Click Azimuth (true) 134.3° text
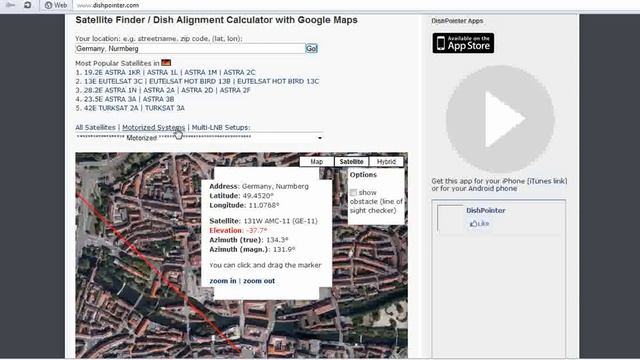The width and height of the screenshot is (640, 360). point(249,240)
